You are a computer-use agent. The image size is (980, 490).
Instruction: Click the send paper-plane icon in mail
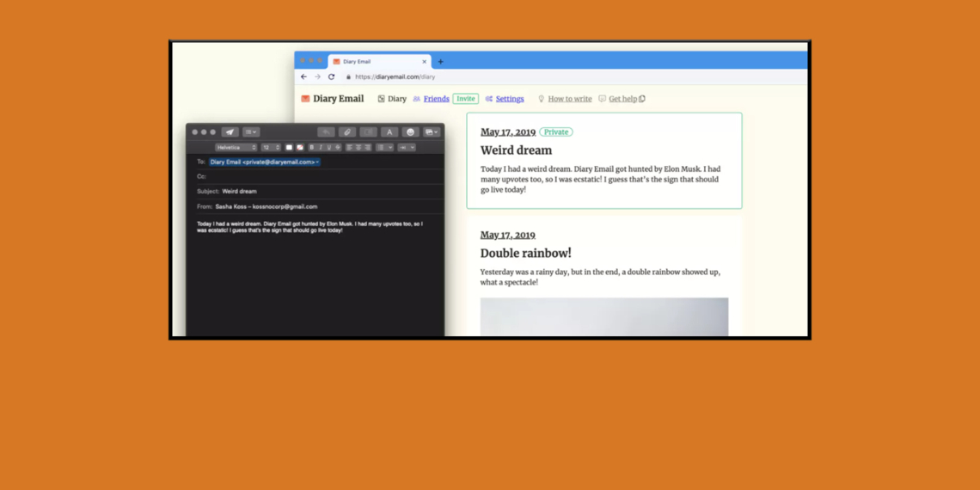pos(230,132)
